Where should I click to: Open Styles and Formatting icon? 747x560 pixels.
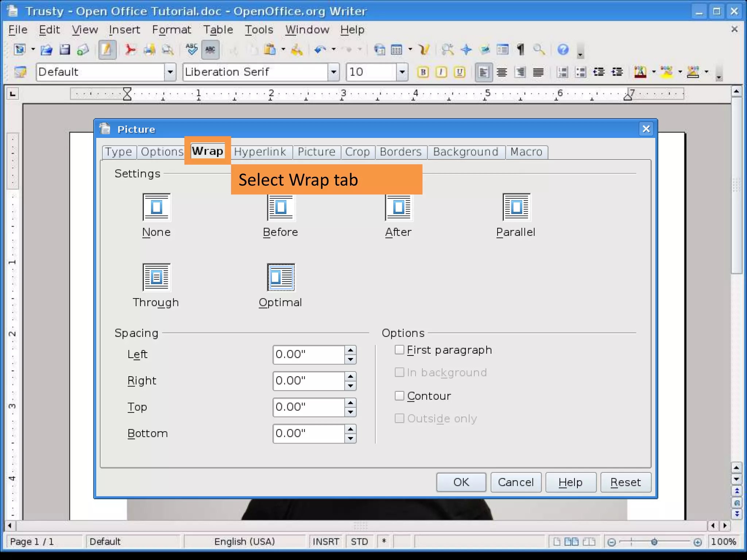click(x=20, y=72)
